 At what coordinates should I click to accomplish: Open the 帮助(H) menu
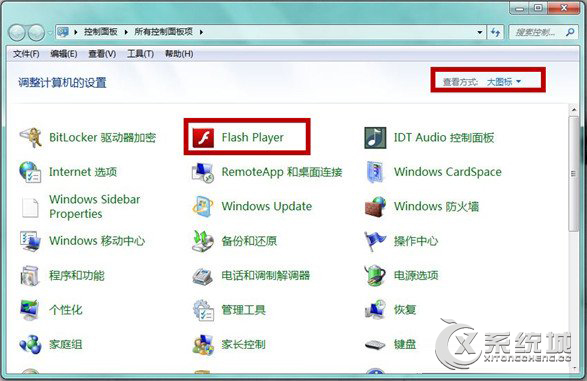179,54
